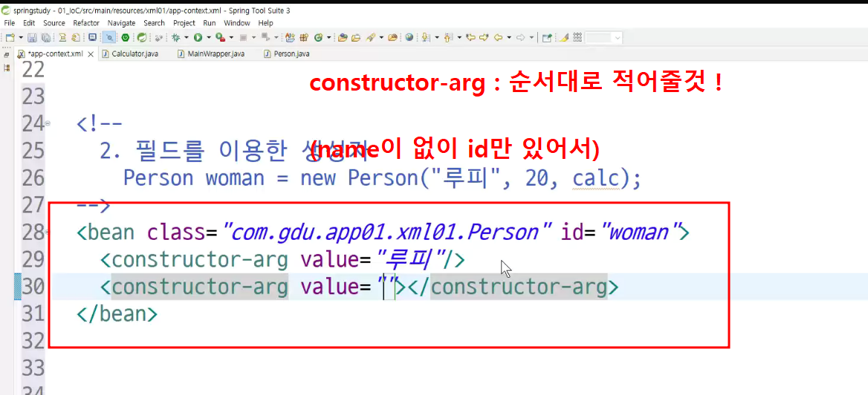Open the Project menu
Image resolution: width=868 pixels, height=395 pixels.
(x=184, y=23)
